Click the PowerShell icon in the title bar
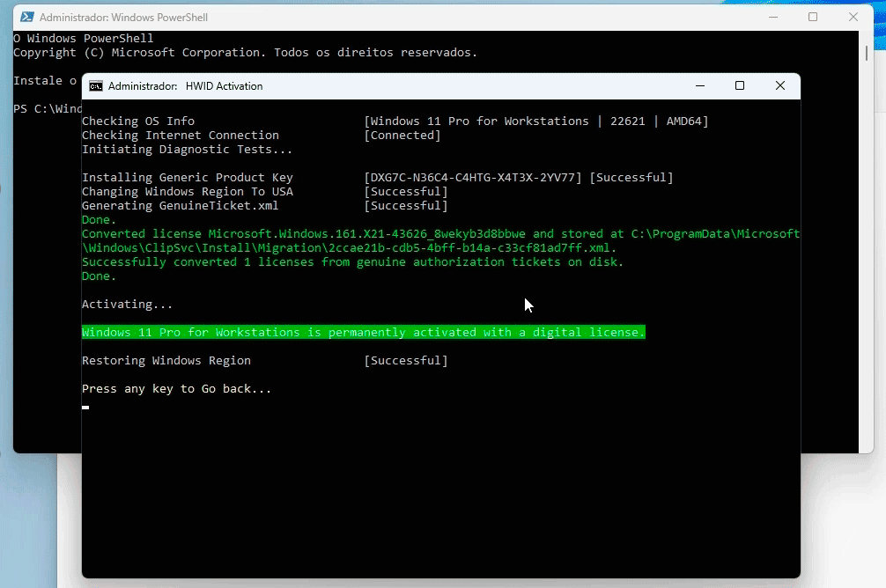This screenshot has height=588, width=886. click(27, 17)
